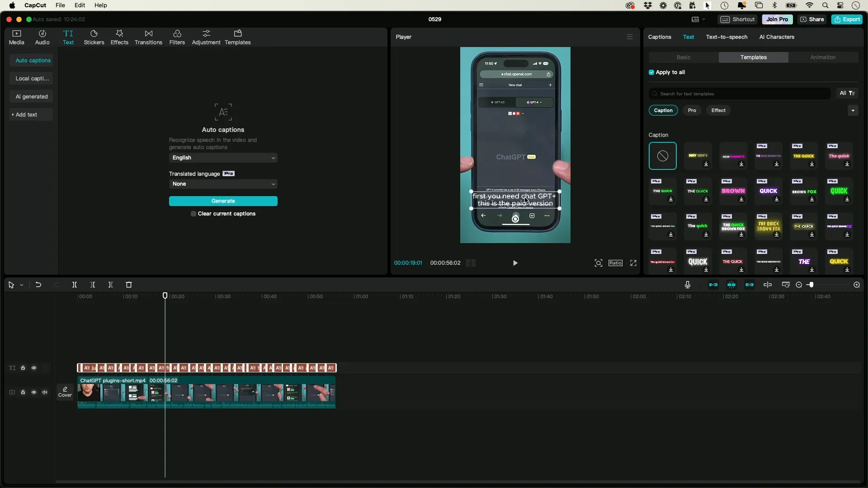Click the timeline zoom slider handle
The height and width of the screenshot is (488, 868).
point(811,285)
